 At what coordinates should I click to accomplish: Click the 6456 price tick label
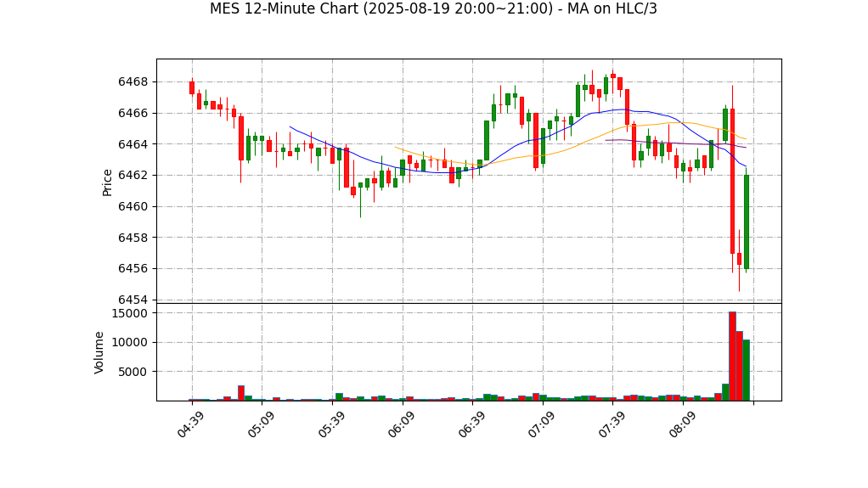point(132,269)
